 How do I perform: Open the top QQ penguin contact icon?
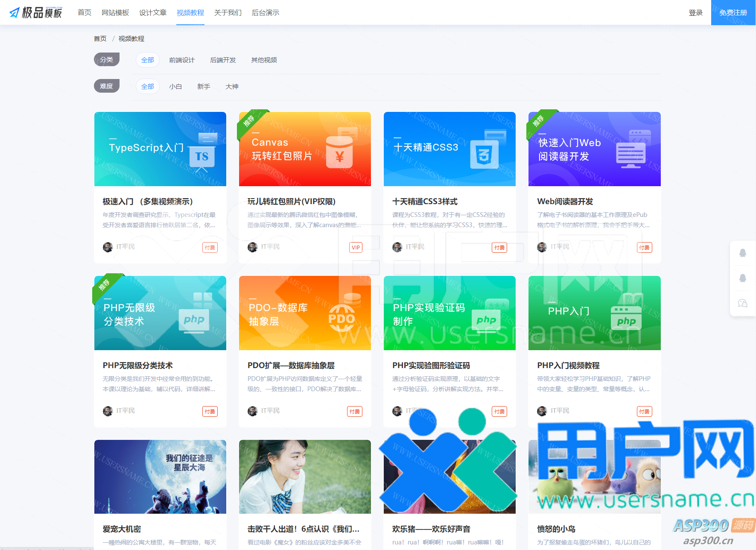pyautogui.click(x=742, y=253)
